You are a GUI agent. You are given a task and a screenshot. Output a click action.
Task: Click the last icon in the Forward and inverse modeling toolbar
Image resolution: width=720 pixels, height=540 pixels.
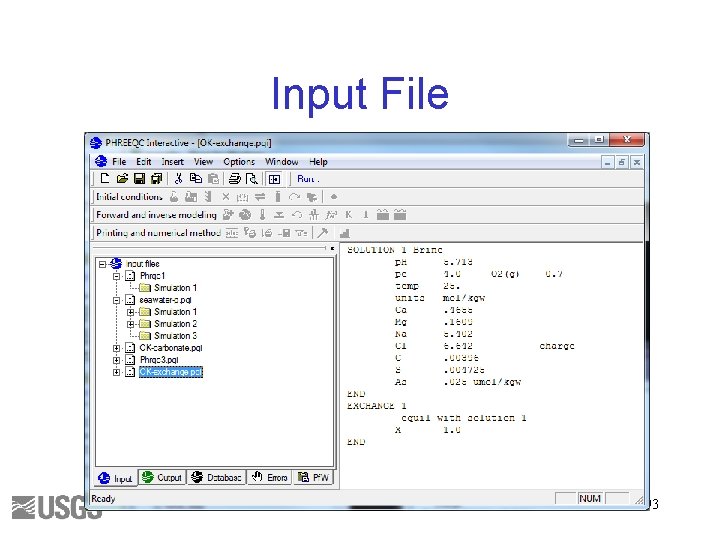click(400, 214)
